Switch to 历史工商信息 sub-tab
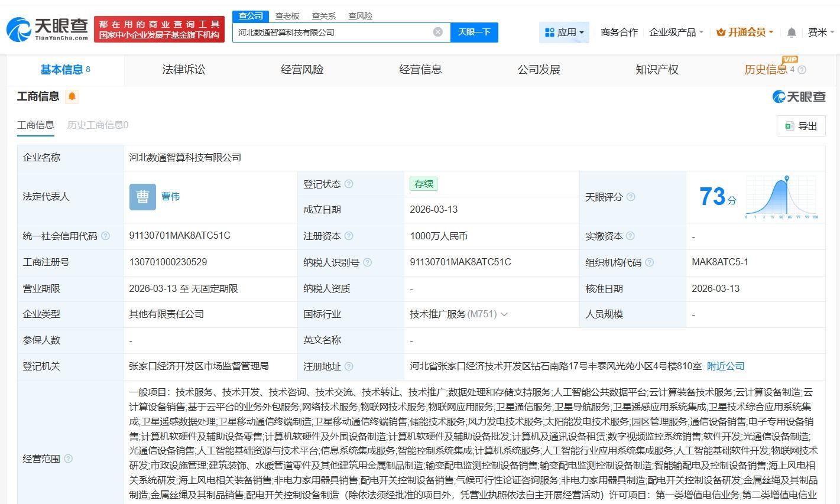Image resolution: width=840 pixels, height=504 pixels. (98, 125)
